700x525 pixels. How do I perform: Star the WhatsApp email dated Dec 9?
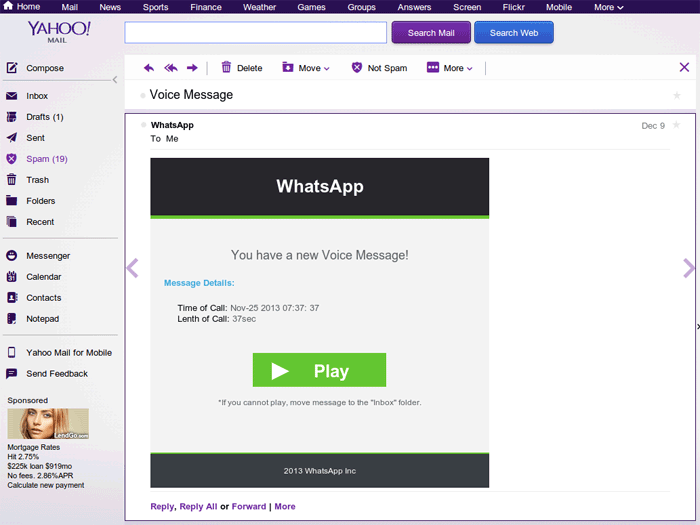(676, 125)
